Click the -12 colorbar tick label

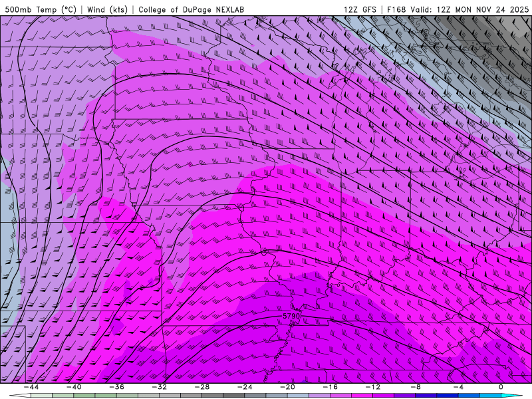tap(373, 387)
